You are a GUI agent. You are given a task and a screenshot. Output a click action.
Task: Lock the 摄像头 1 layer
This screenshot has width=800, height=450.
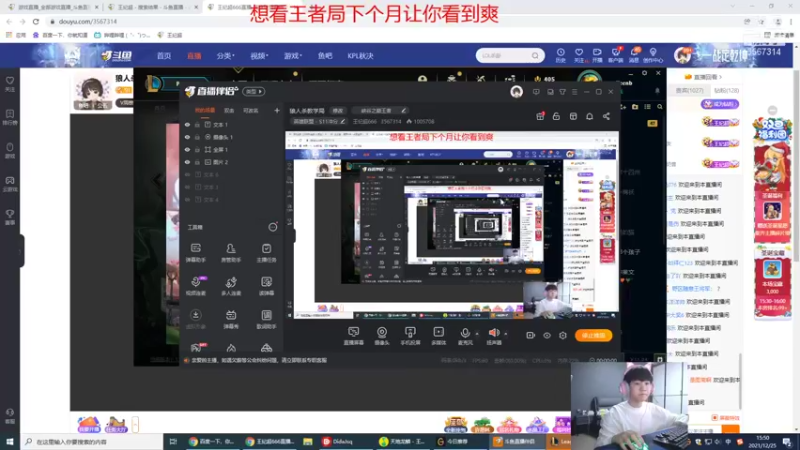(x=197, y=137)
